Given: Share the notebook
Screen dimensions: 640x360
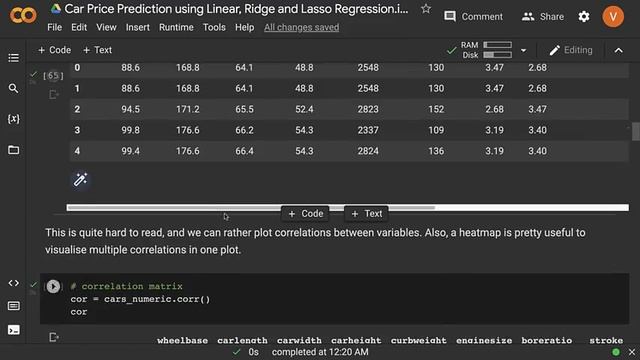Looking at the screenshot, I should tap(542, 17).
